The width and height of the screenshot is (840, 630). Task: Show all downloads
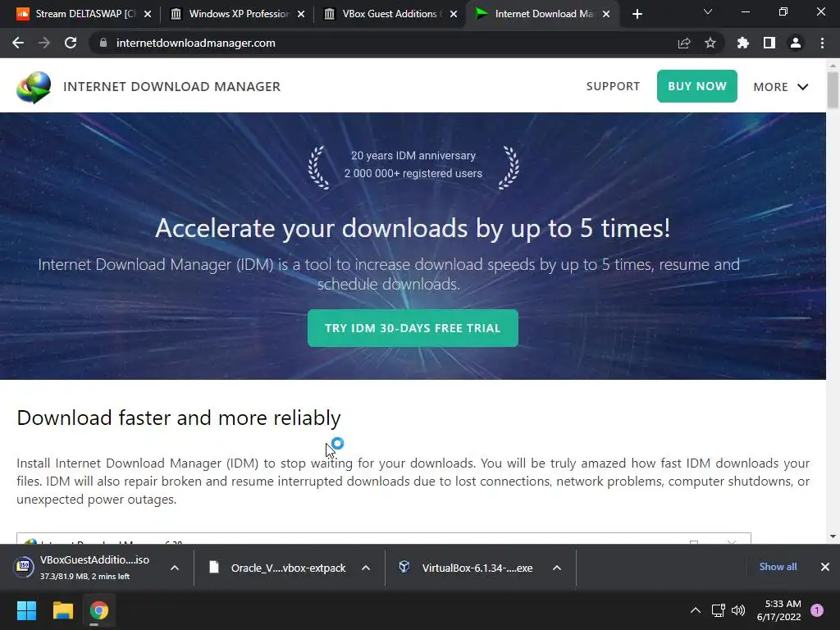pos(778,567)
